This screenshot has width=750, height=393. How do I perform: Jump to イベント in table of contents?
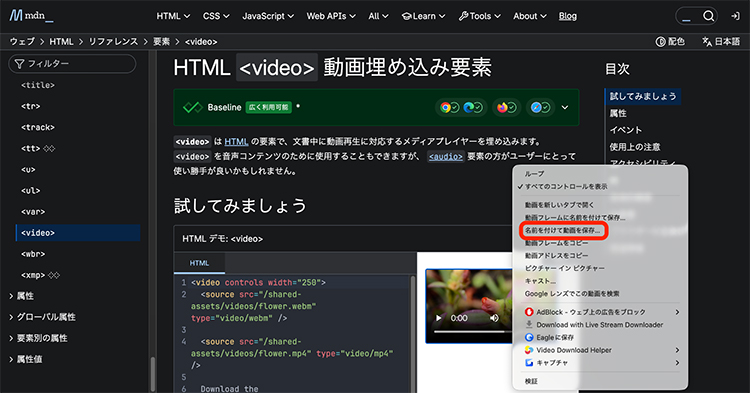click(626, 130)
